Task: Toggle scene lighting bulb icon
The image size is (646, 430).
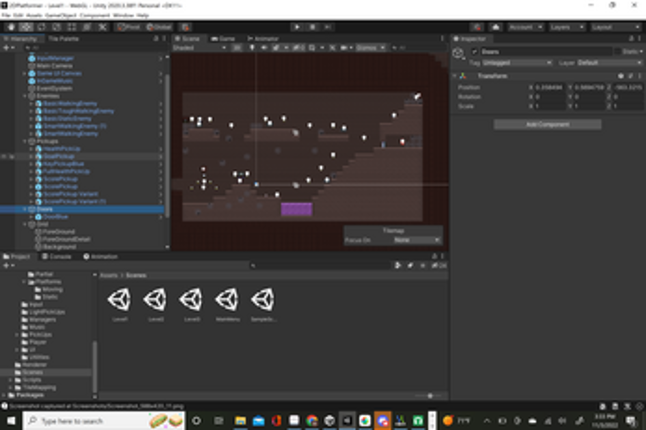Action: tap(252, 48)
